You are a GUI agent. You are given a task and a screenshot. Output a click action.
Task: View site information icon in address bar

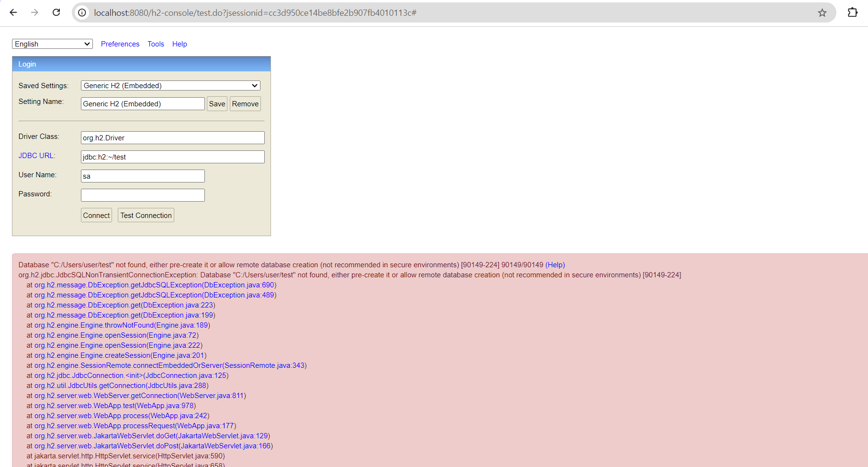click(x=82, y=12)
